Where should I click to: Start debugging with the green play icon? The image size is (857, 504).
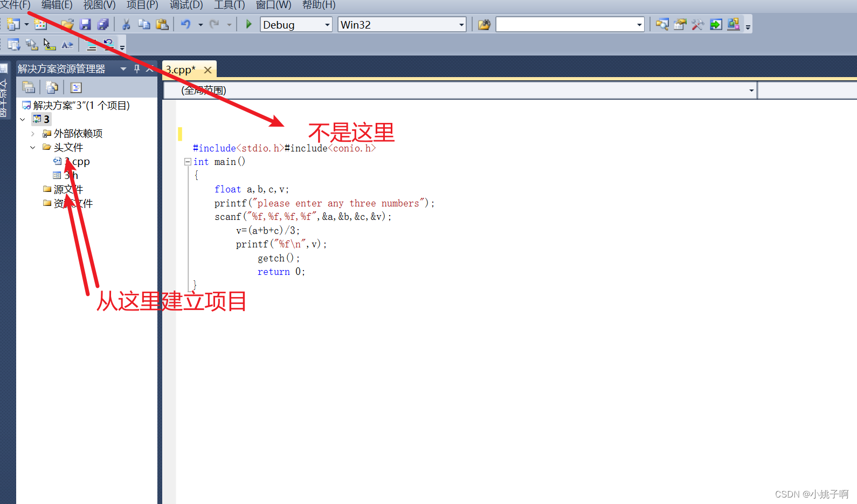click(248, 24)
